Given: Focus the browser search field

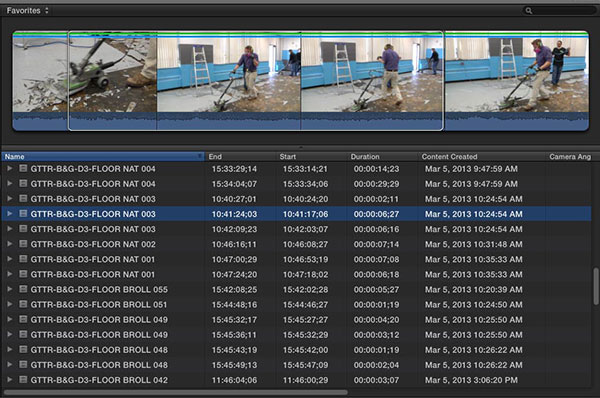Looking at the screenshot, I should pyautogui.click(x=559, y=11).
